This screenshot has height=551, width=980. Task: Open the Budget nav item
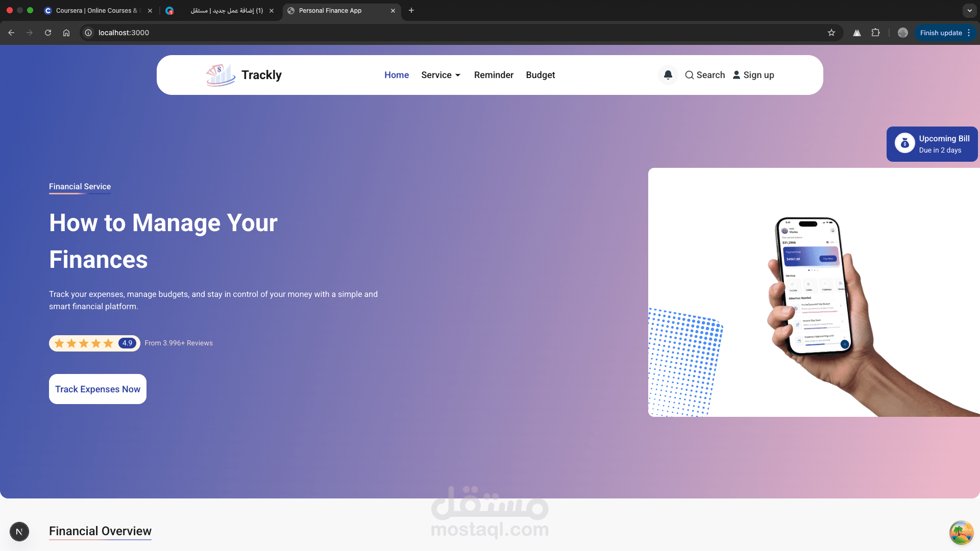pyautogui.click(x=540, y=75)
